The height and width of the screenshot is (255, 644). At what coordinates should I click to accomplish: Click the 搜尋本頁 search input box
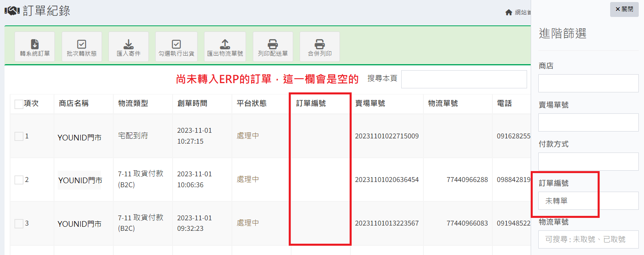tap(464, 79)
